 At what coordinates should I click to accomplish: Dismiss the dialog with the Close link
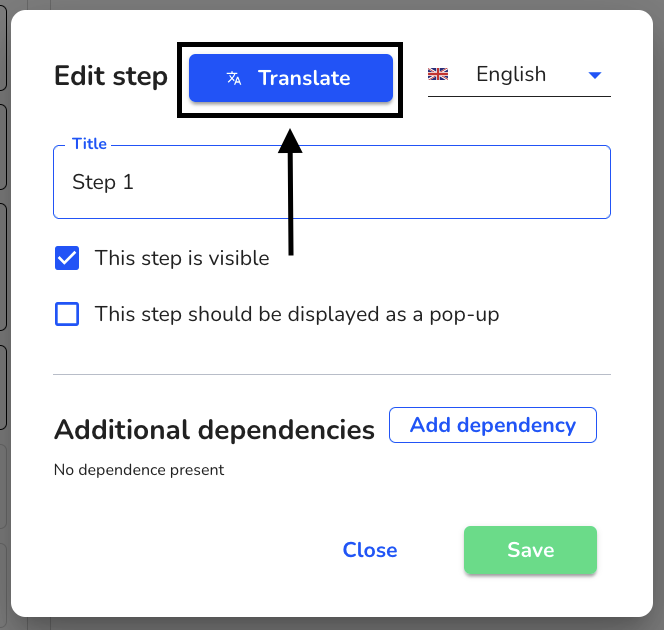[x=370, y=550]
